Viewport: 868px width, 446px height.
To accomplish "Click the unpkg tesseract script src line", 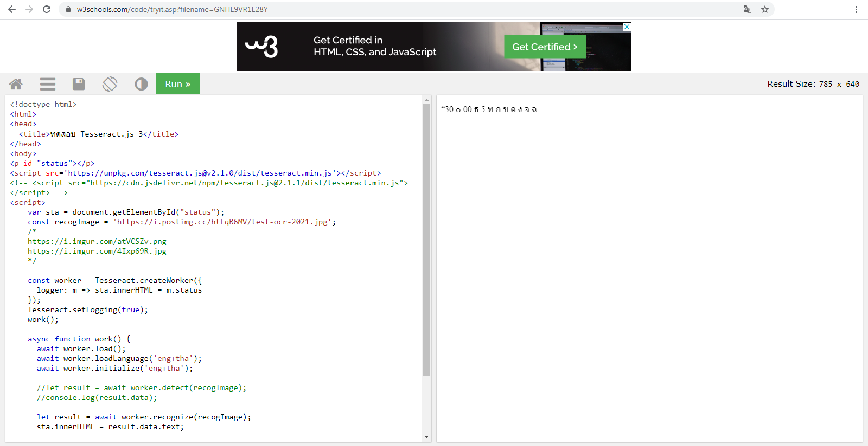I will point(195,173).
